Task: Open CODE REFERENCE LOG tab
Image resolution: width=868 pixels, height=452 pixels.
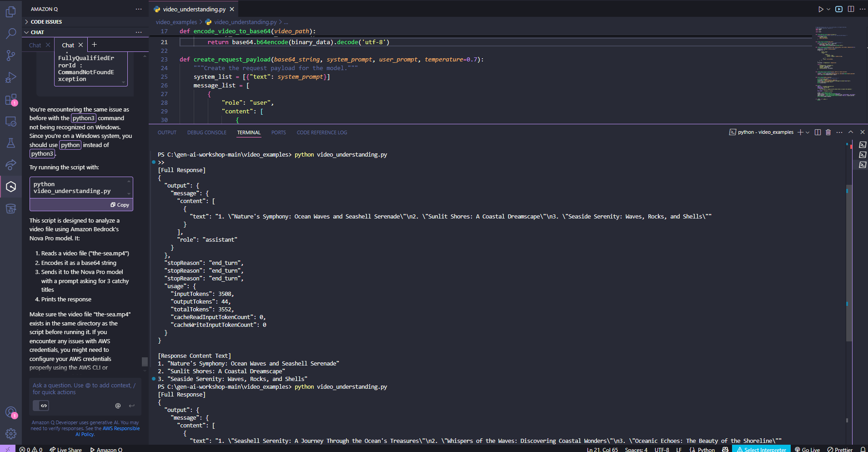Action: click(322, 132)
